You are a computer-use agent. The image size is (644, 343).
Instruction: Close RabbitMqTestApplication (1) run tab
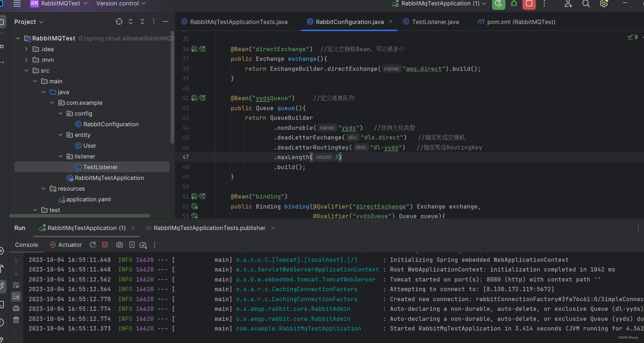pyautogui.click(x=133, y=228)
